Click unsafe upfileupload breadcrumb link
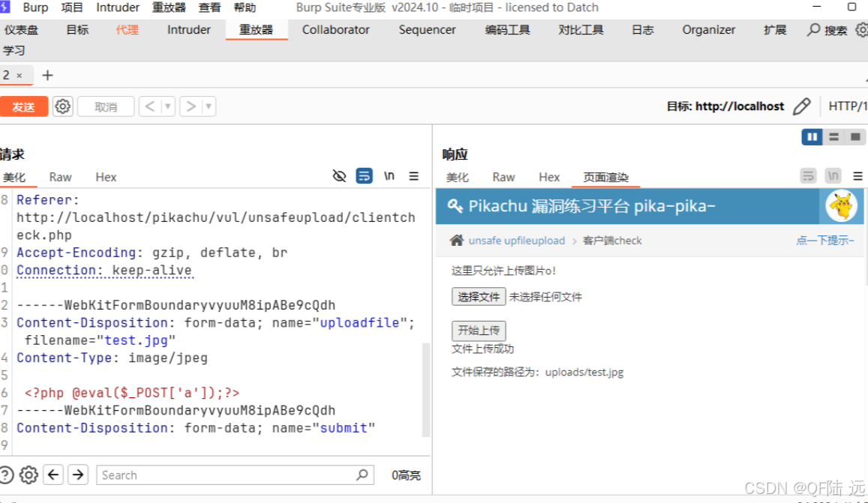 click(516, 241)
